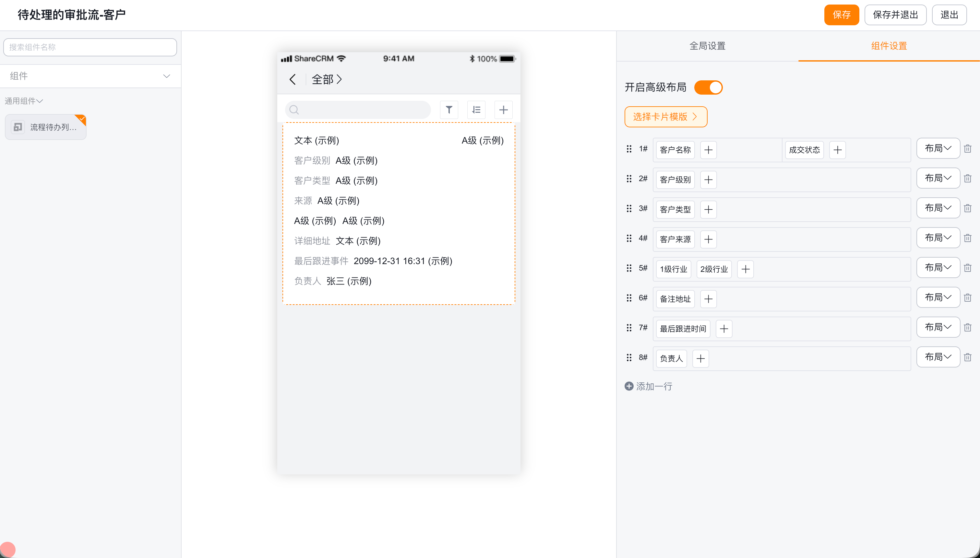Image resolution: width=980 pixels, height=558 pixels.
Task: Click the filter icon in phone preview
Action: (449, 110)
